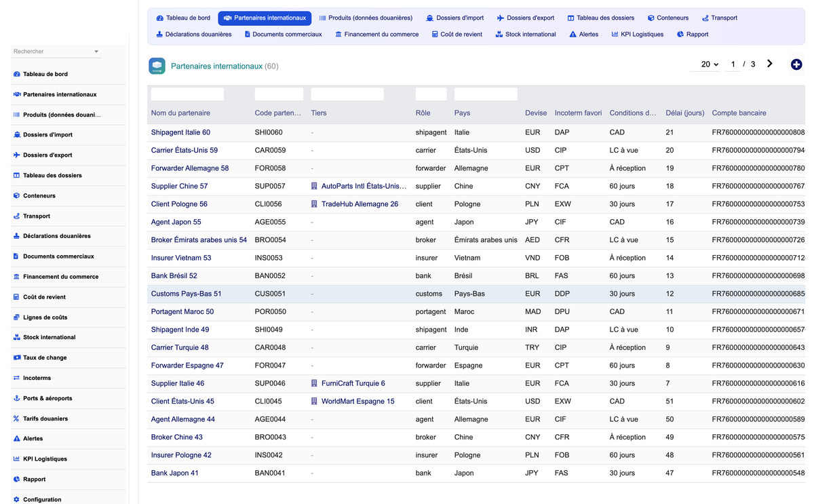Click the Code partenaire filter field

[279, 94]
